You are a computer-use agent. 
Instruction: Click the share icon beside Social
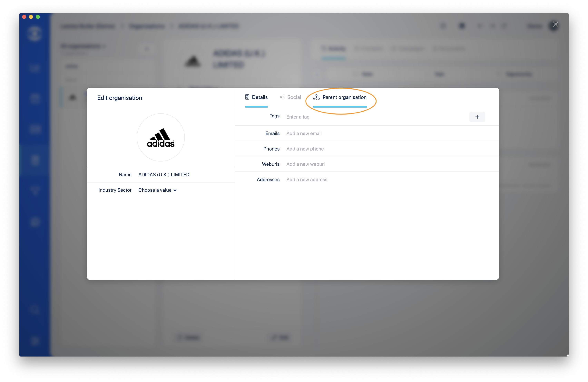[282, 97]
